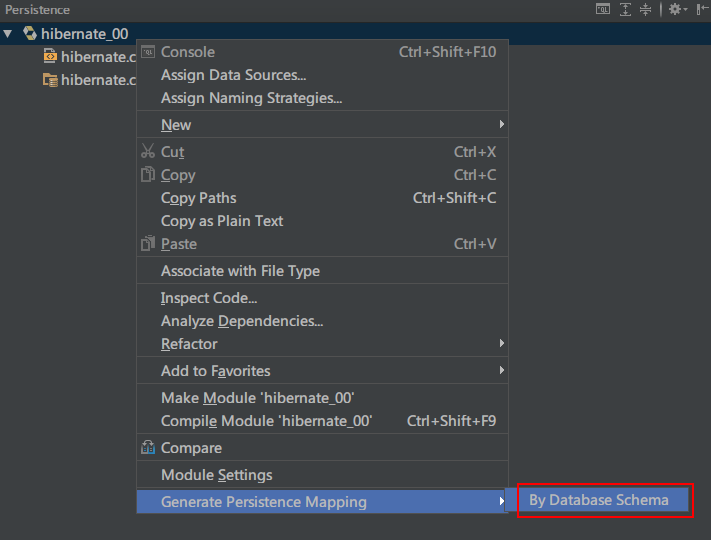Open the Persistence panel gear settings

point(677,10)
